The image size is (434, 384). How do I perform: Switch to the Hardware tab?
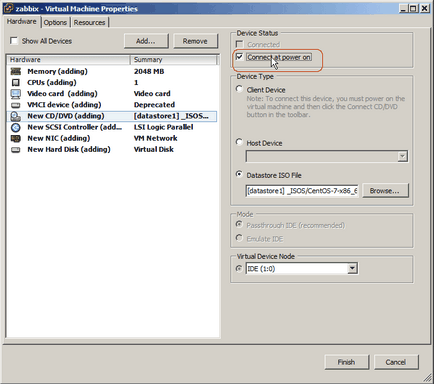pos(22,22)
